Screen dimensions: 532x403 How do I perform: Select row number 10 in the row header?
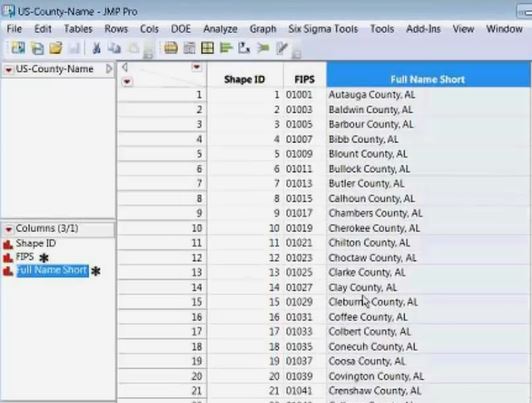(163, 228)
